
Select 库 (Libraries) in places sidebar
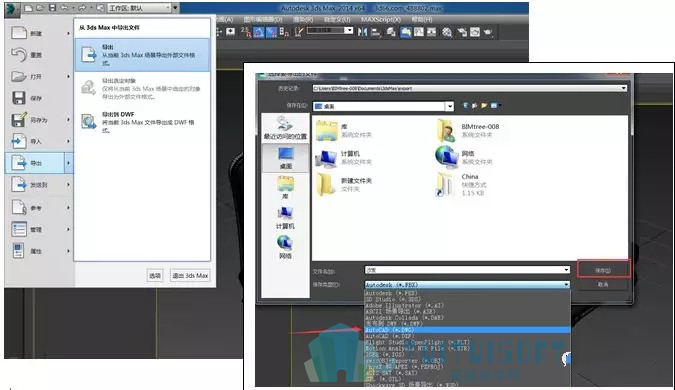pyautogui.click(x=285, y=188)
